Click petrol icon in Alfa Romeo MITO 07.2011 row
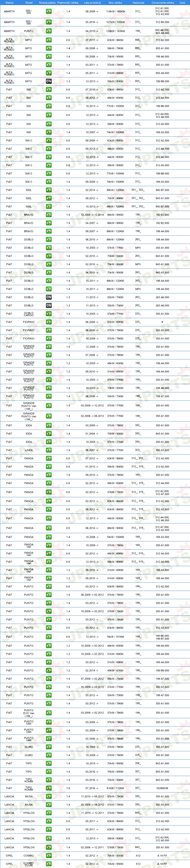 [x=49, y=40]
